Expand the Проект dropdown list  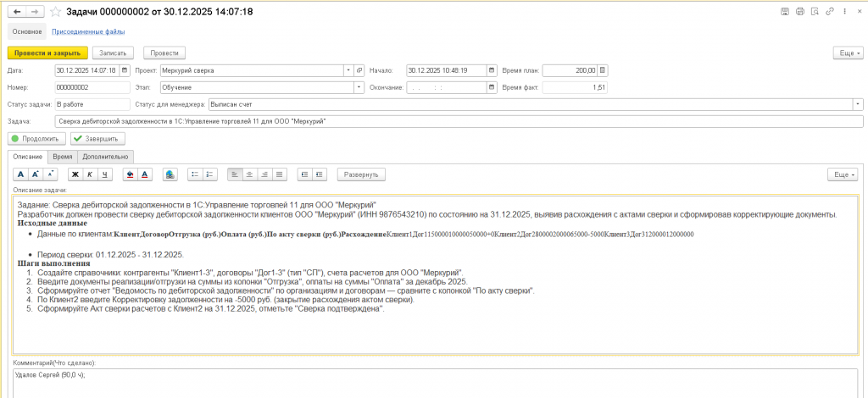348,70
